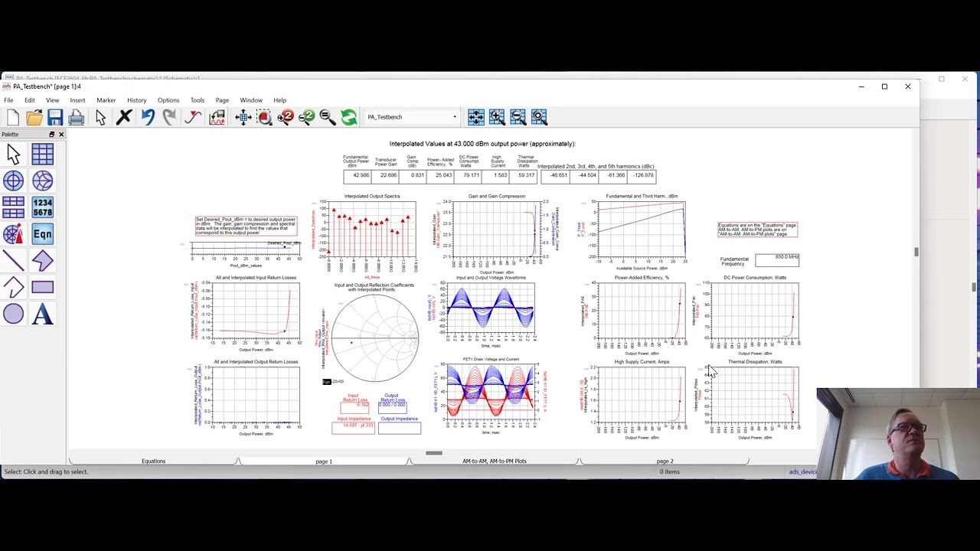Create a new data display window

[x=12, y=117]
